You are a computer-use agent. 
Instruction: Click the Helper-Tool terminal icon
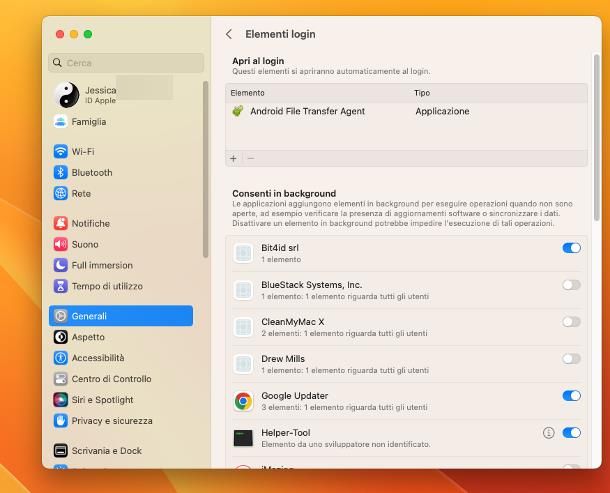pyautogui.click(x=244, y=438)
